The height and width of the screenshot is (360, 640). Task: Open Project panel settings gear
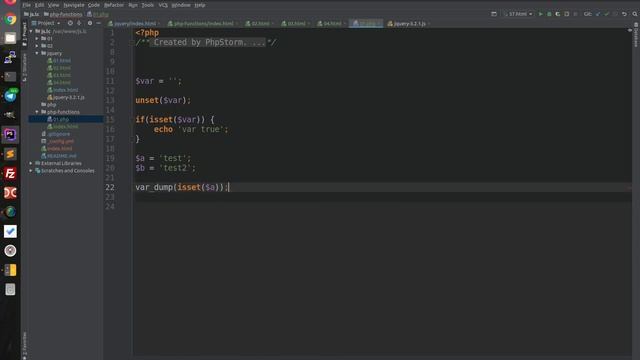[x=90, y=23]
